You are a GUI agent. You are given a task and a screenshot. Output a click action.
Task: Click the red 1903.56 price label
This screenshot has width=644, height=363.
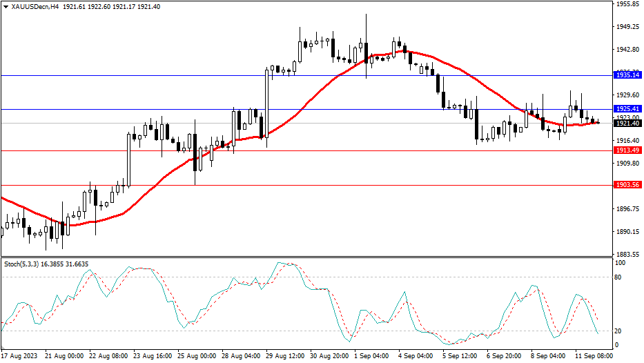click(627, 185)
